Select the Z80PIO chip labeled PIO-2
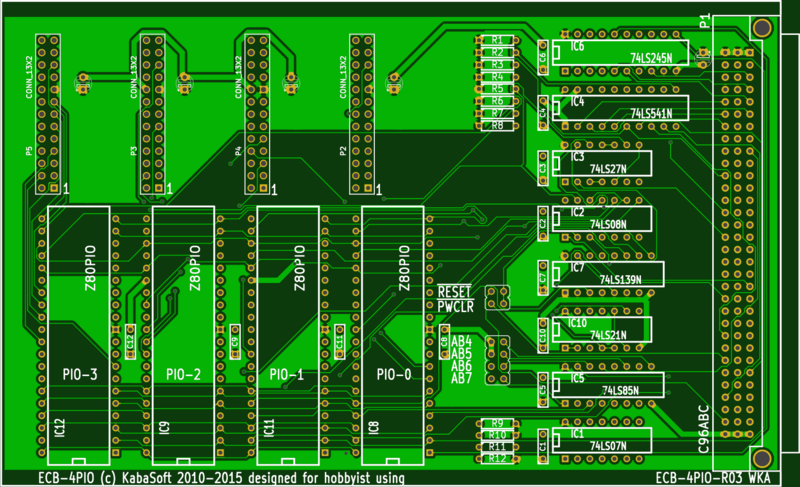The width and height of the screenshot is (800, 487). 181,330
